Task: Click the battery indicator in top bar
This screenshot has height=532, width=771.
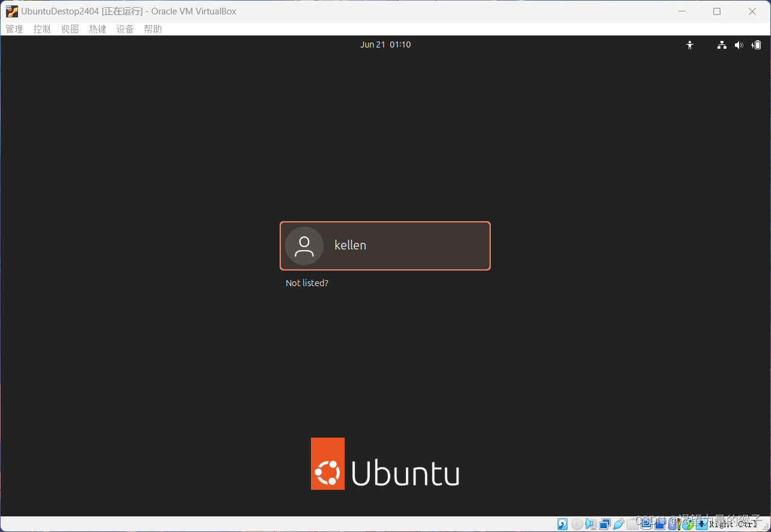Action: (x=757, y=45)
